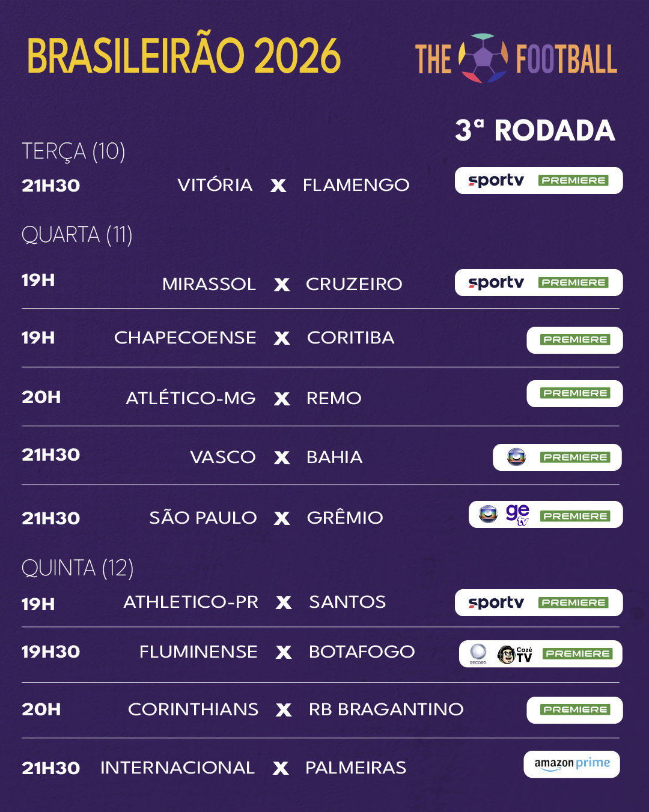649x812 pixels.
Task: Click the Cazé TV logo
Action: 515,654
